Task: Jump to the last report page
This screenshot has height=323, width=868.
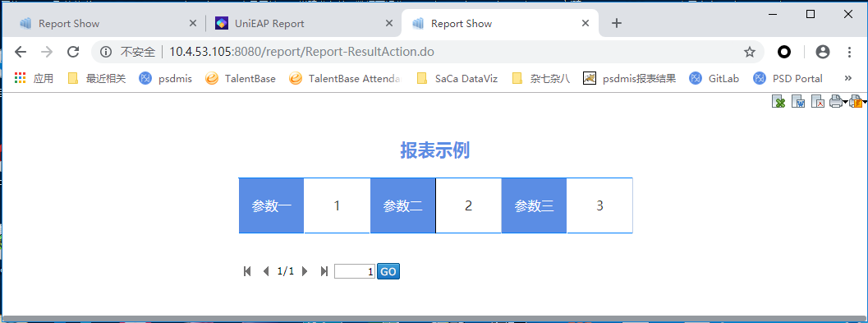Action: (324, 271)
